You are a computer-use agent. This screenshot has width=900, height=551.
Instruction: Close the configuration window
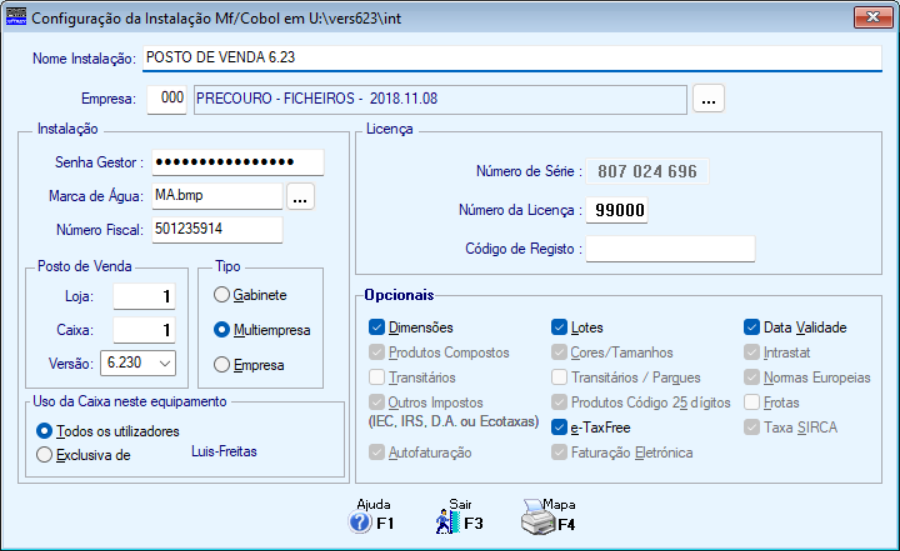pos(873,17)
